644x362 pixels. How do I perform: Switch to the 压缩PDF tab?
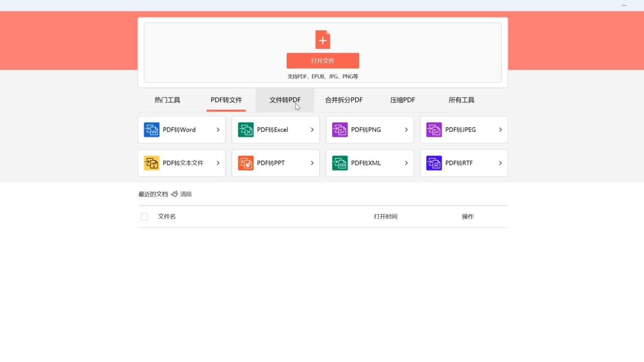(x=402, y=100)
